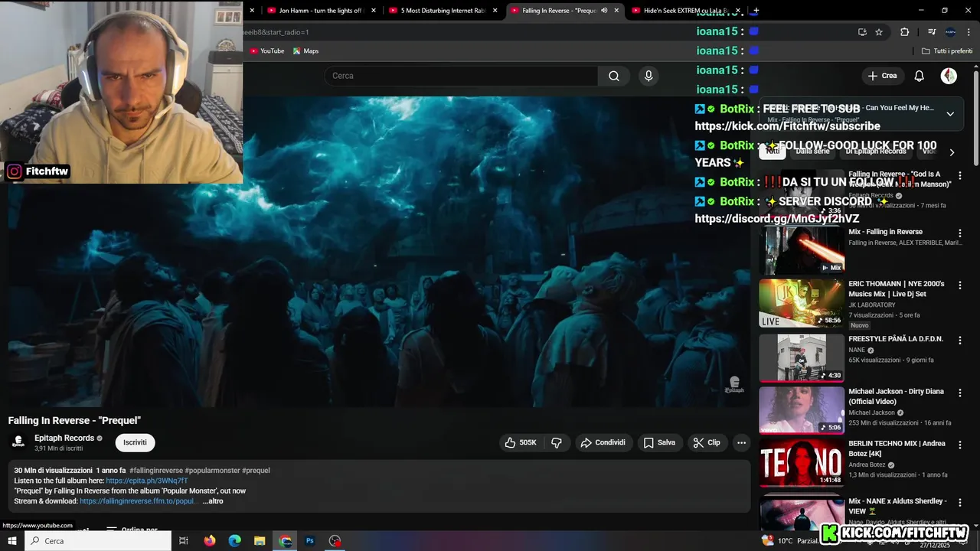980x551 pixels.
Task: Open Epitaph Records channel avatar
Action: (x=18, y=442)
